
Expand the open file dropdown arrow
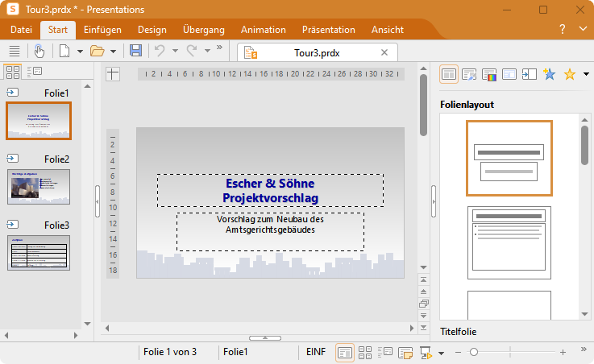[x=113, y=51]
